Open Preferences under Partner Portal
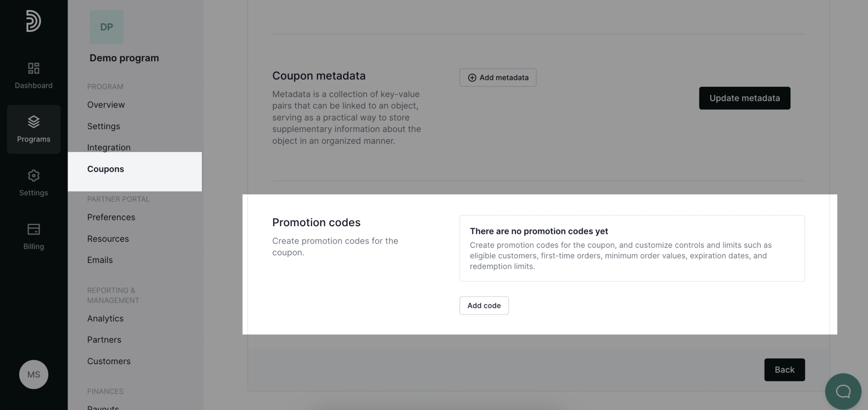Image resolution: width=868 pixels, height=410 pixels. pos(111,217)
